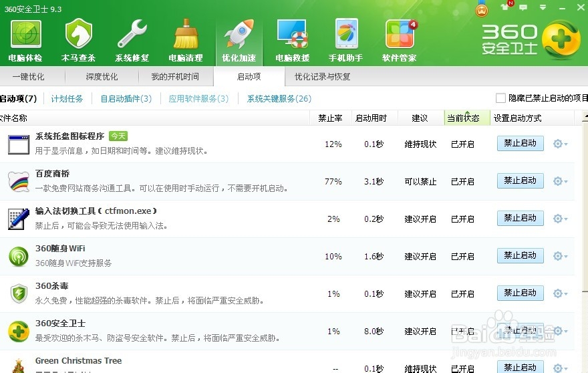
Task: Expand gear options for 百度商桥
Action: [560, 181]
